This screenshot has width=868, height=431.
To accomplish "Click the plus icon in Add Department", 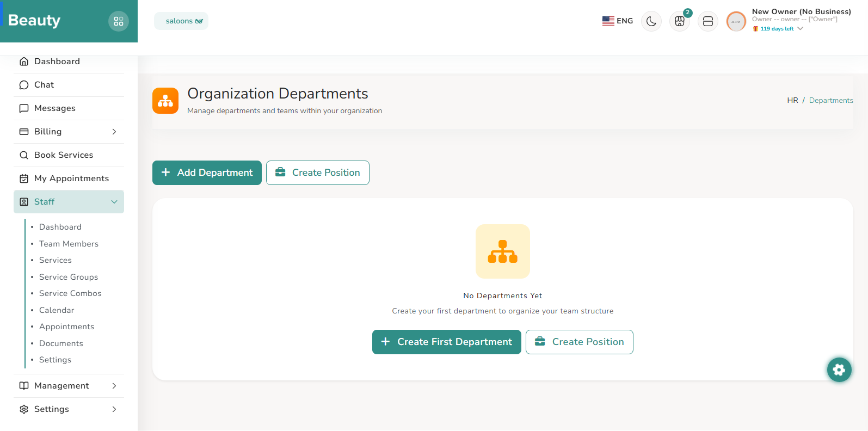I will click(166, 172).
